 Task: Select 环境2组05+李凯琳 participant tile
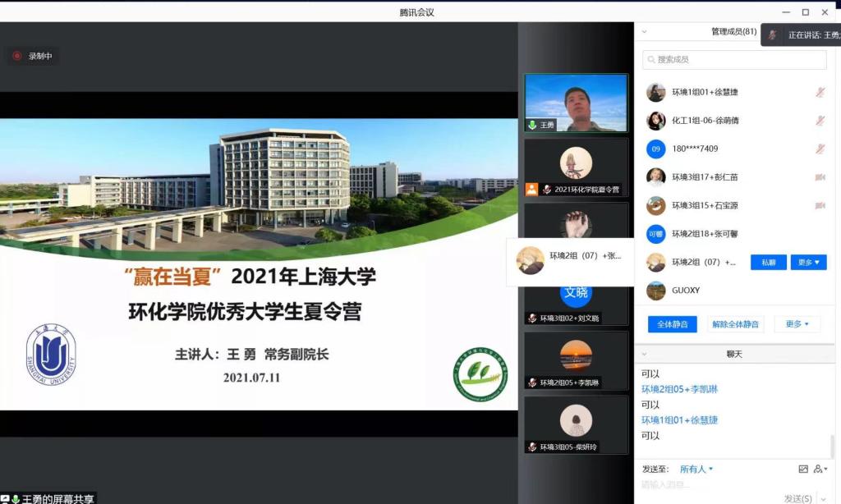point(576,361)
